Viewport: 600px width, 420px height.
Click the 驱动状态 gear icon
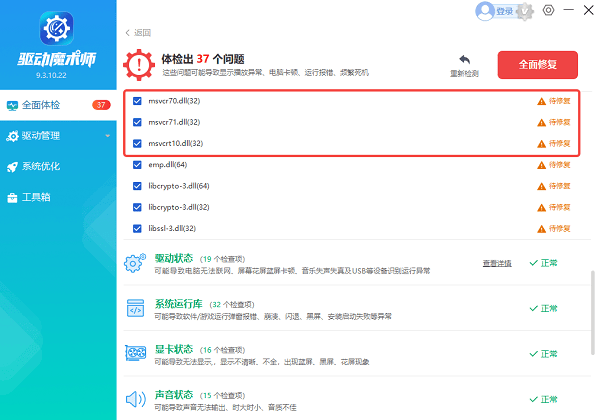pos(135,263)
